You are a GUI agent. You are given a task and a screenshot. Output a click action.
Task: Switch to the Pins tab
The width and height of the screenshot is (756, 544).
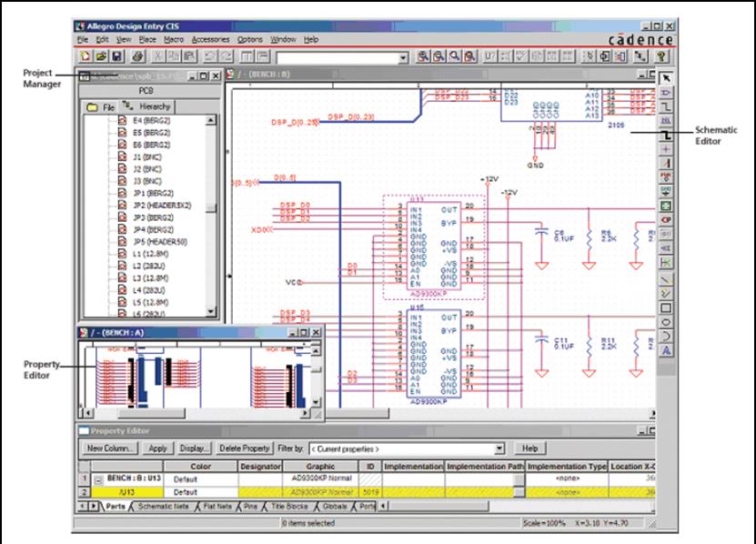click(x=250, y=507)
